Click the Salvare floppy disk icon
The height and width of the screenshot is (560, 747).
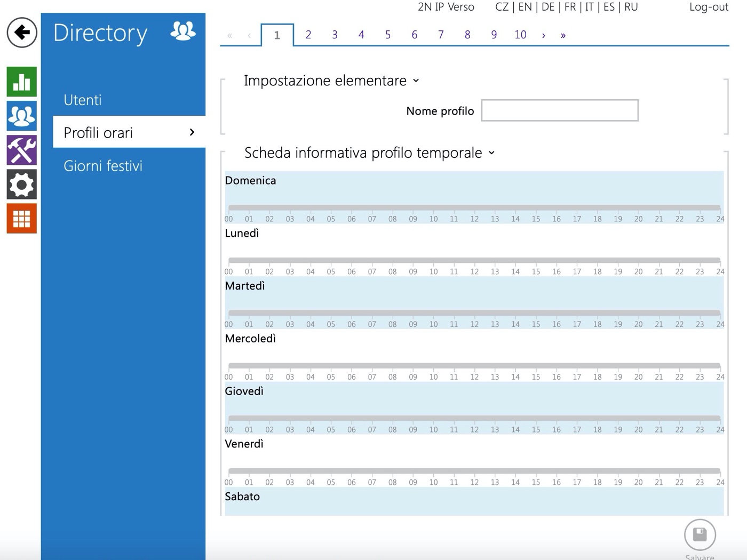[x=700, y=534]
